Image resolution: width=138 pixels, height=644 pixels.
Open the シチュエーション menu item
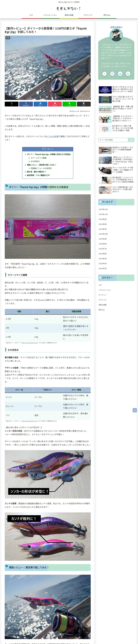[50, 15]
